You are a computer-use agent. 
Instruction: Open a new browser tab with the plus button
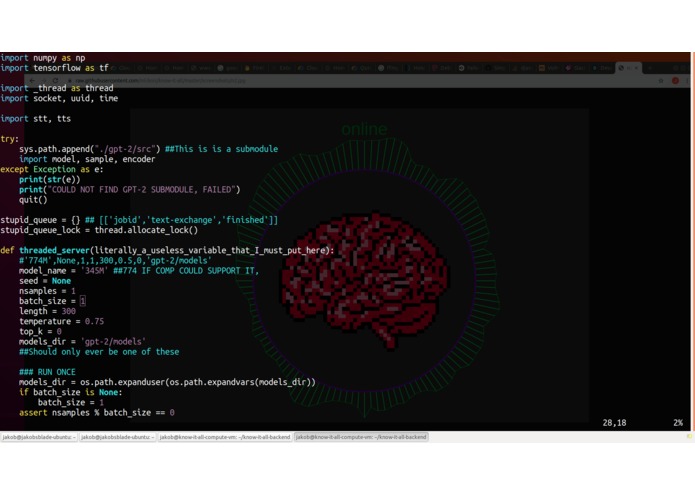click(x=650, y=68)
